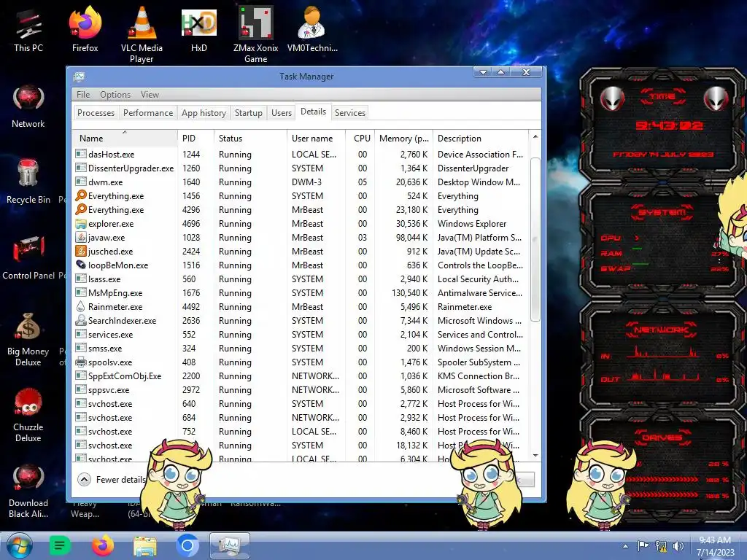The height and width of the screenshot is (560, 747).
Task: Select the services.exe process row
Action: pos(301,334)
